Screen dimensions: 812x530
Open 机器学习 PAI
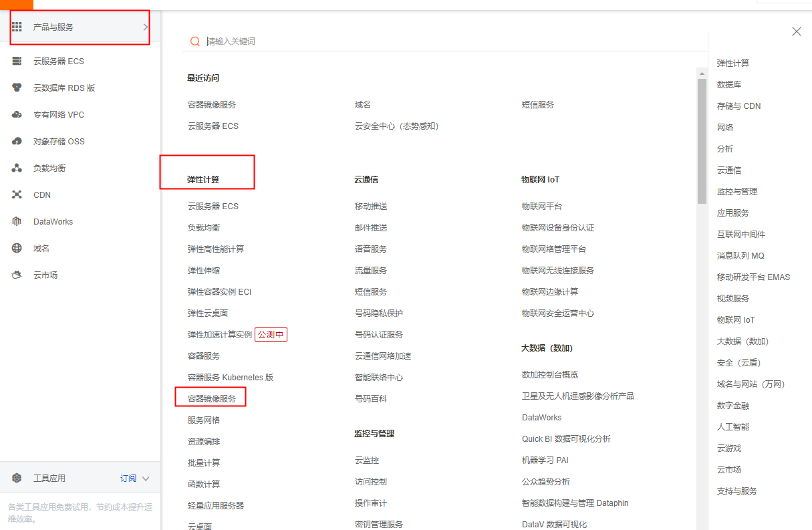coord(545,460)
